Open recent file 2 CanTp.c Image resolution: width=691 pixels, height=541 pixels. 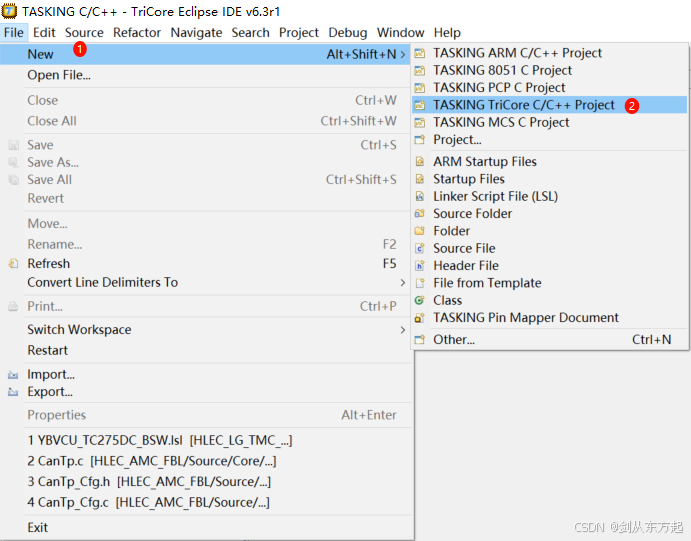click(x=206, y=461)
